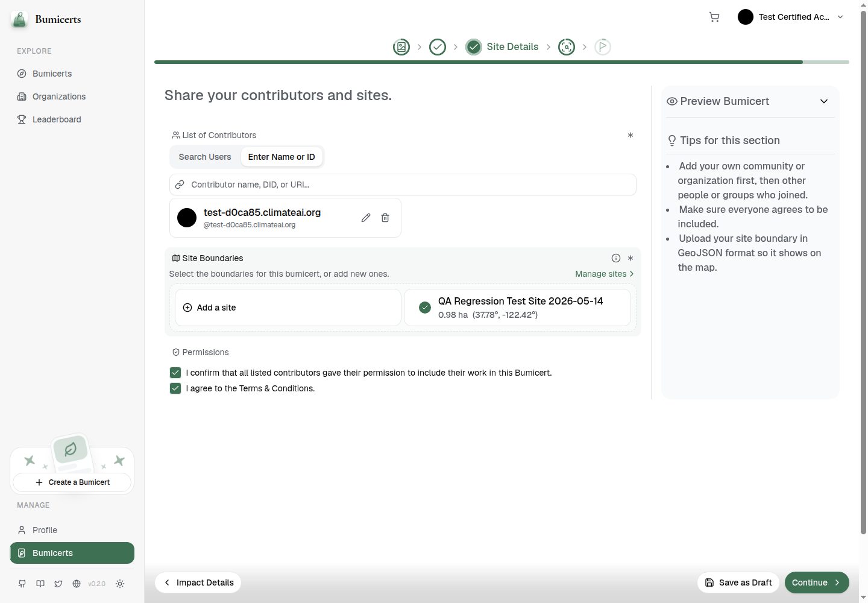Screen dimensions: 868x603
Task: Go to the final flag step icon
Action: tap(603, 47)
